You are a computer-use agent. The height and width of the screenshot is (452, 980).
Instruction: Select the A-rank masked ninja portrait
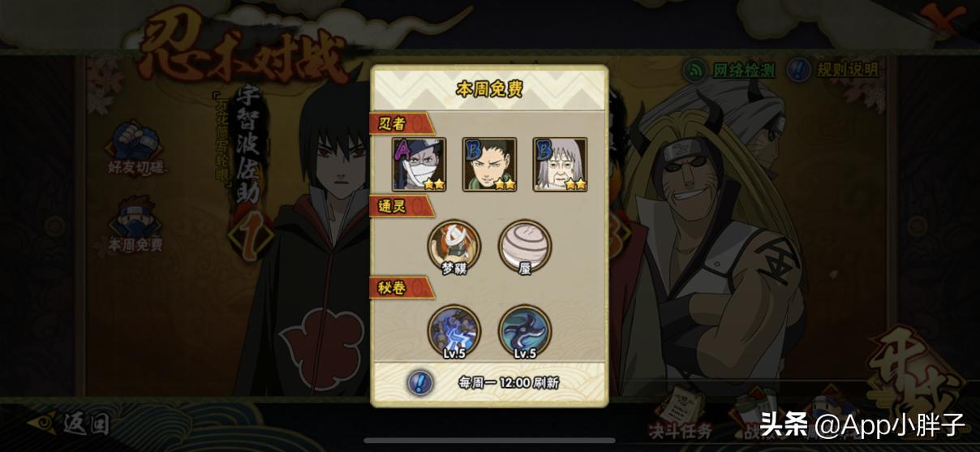pos(419,165)
